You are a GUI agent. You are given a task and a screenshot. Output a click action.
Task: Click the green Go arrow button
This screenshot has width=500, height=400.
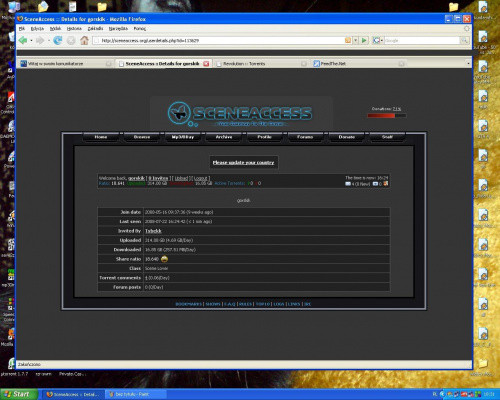(x=364, y=40)
